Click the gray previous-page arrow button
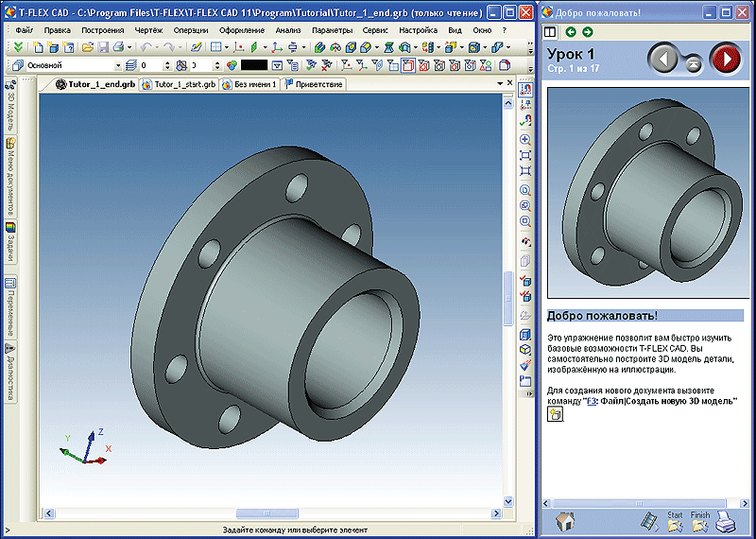 (x=665, y=59)
